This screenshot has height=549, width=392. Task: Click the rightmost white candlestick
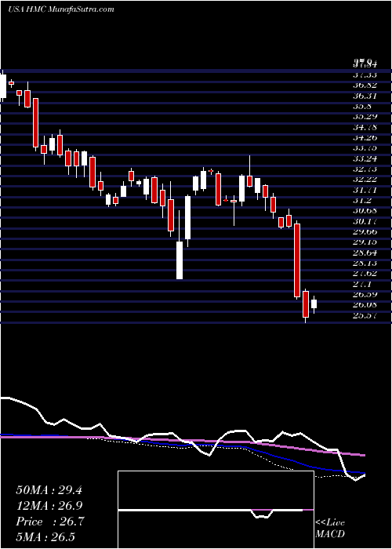coord(314,304)
